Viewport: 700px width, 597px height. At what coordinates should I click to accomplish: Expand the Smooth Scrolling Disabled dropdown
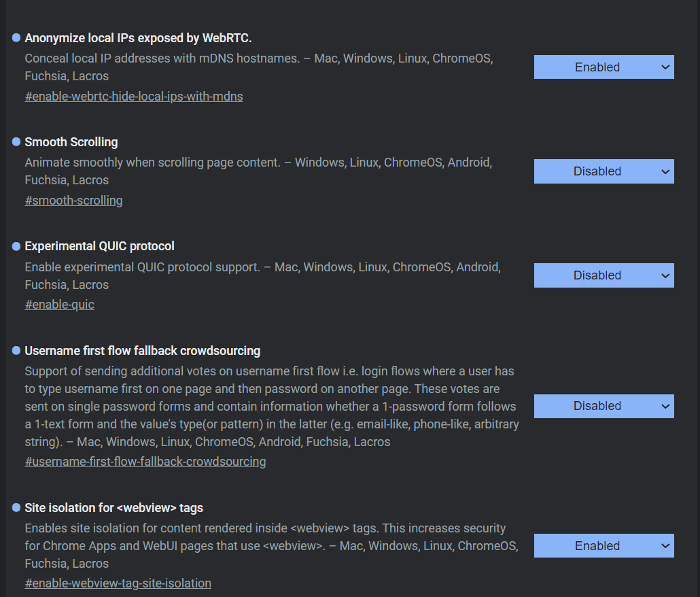(x=603, y=171)
